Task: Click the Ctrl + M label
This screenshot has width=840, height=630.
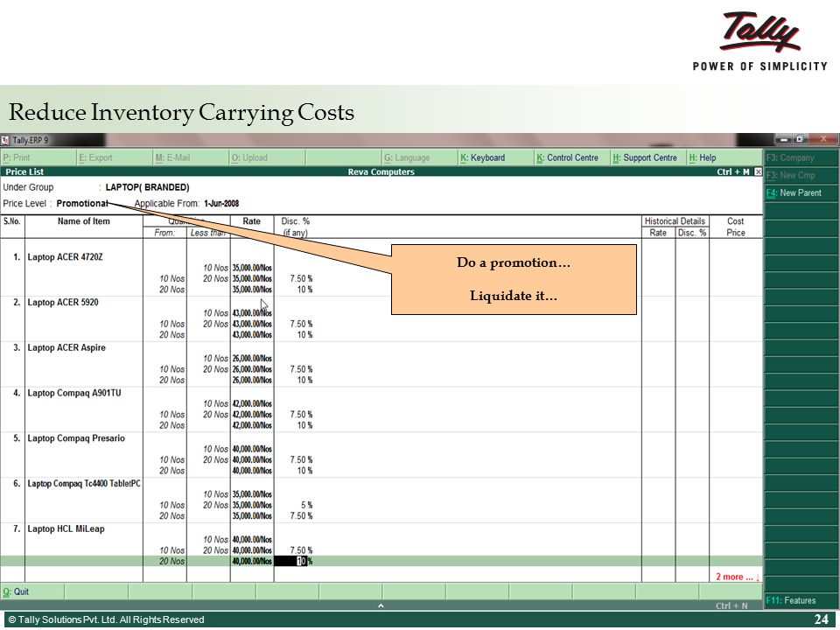Action: pyautogui.click(x=733, y=172)
